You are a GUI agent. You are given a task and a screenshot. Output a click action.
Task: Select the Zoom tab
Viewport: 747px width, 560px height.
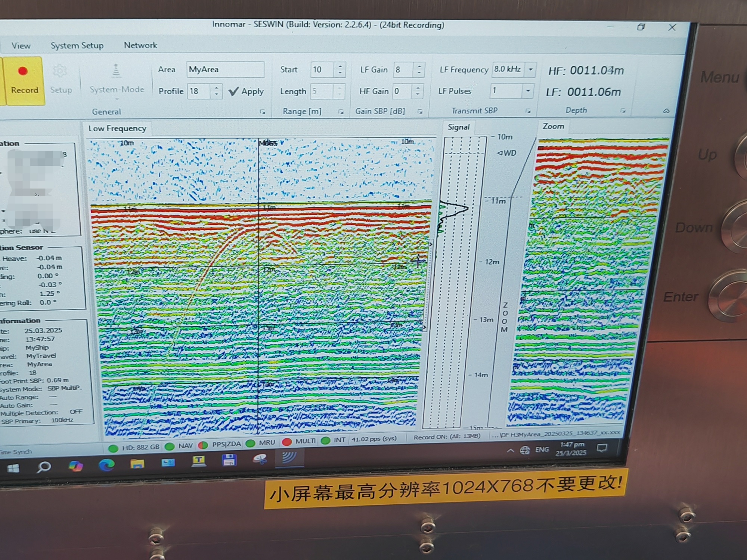[553, 126]
